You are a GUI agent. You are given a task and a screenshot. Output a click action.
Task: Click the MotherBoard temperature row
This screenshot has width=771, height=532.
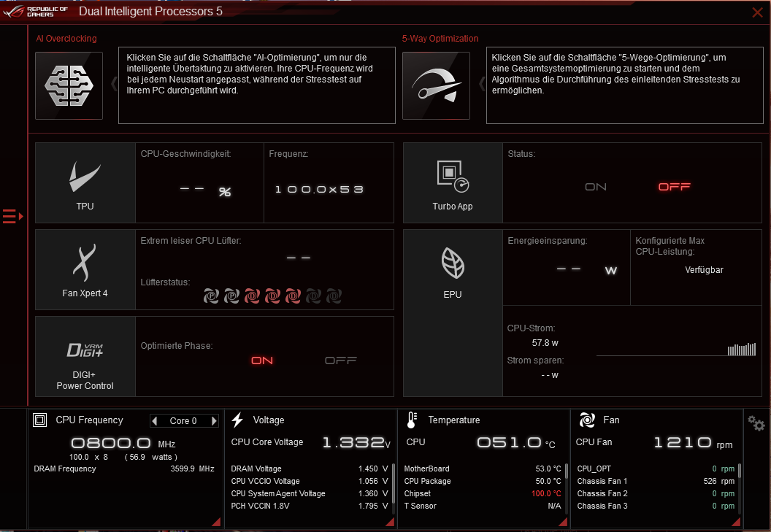click(483, 469)
